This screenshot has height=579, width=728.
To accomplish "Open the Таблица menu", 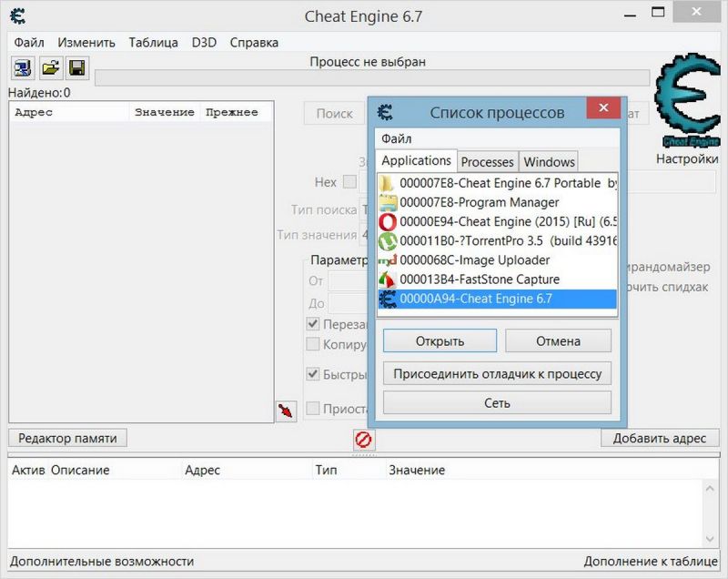I will coord(153,43).
